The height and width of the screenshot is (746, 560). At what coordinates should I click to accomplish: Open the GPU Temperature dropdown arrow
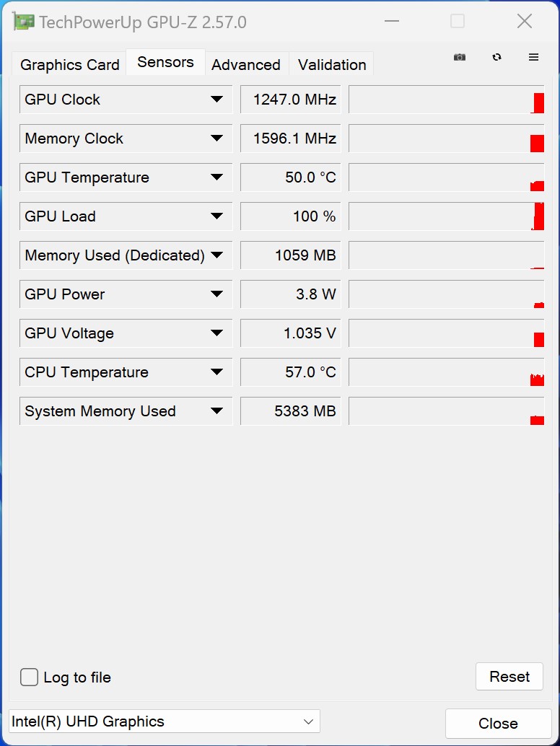point(216,177)
